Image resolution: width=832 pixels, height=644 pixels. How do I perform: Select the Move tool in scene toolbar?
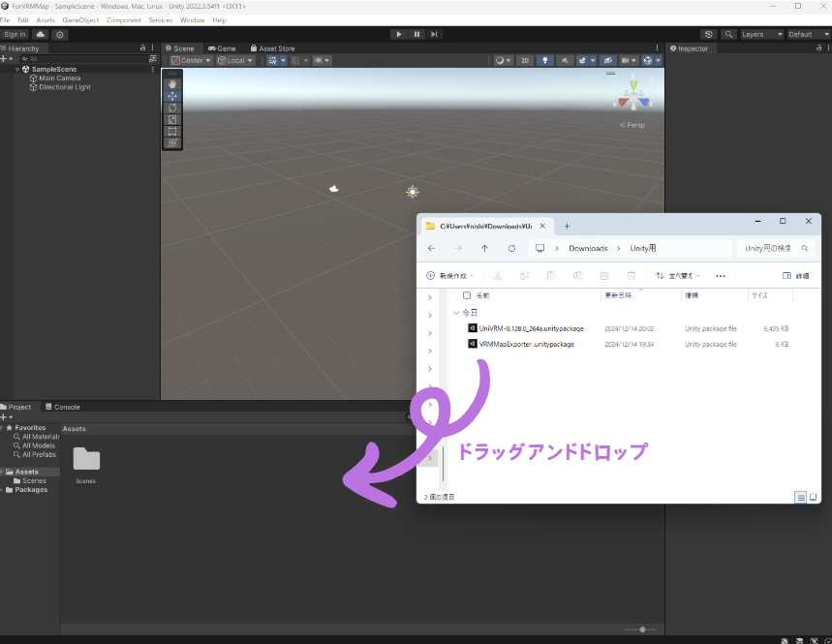point(171,96)
